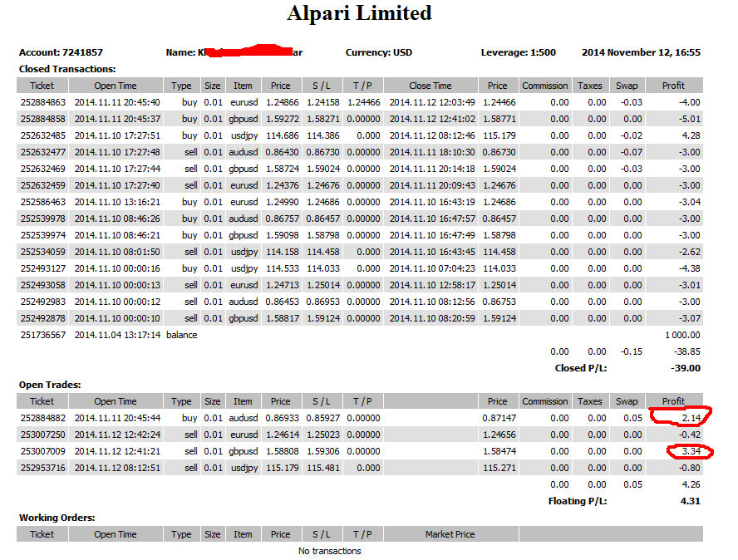Screen dimensions: 738x560
Task: Click the 3.34 profit of gbpusd trade
Action: click(x=691, y=451)
